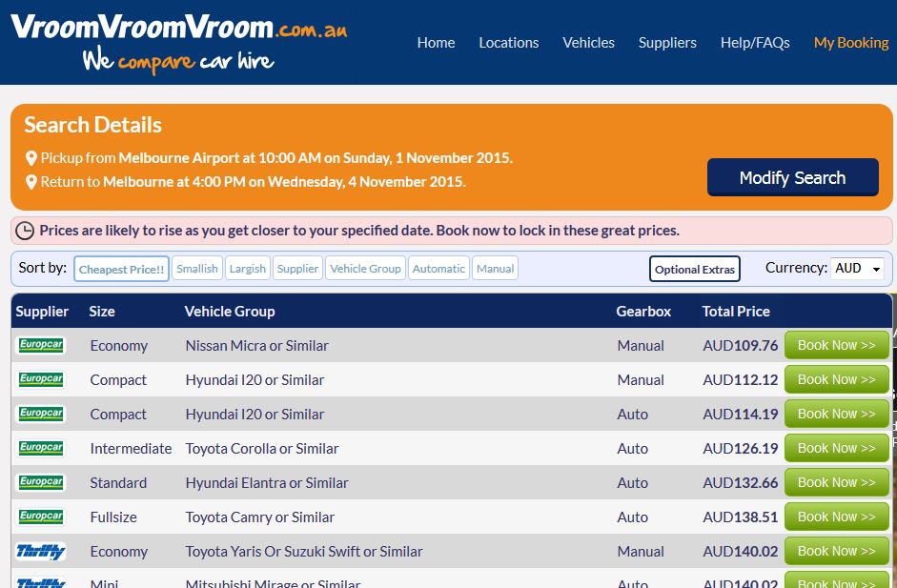Book Now for Hyundai I20 Manual AUD112.12
Screen dimensions: 897x588
click(836, 380)
